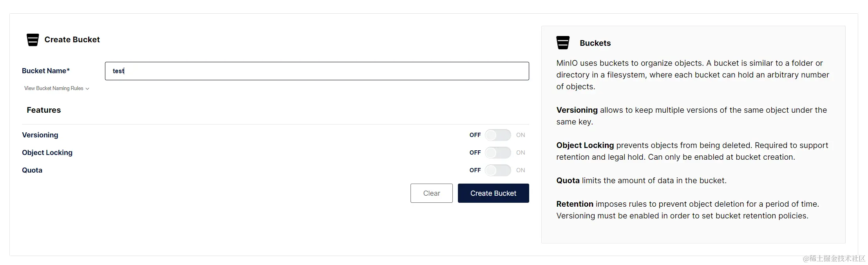Screen dimensions: 868x265
Task: Click the chevron next to View Bucket Naming Rules
Action: click(87, 89)
